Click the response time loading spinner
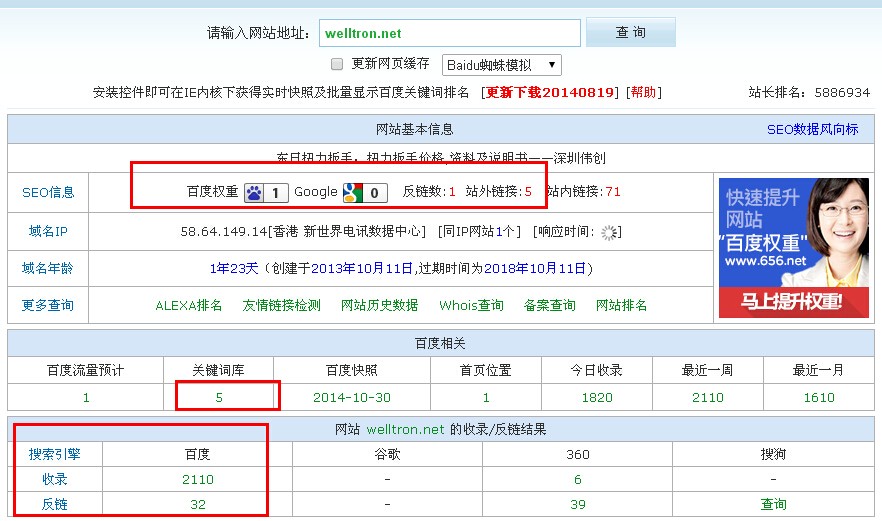 coord(609,232)
